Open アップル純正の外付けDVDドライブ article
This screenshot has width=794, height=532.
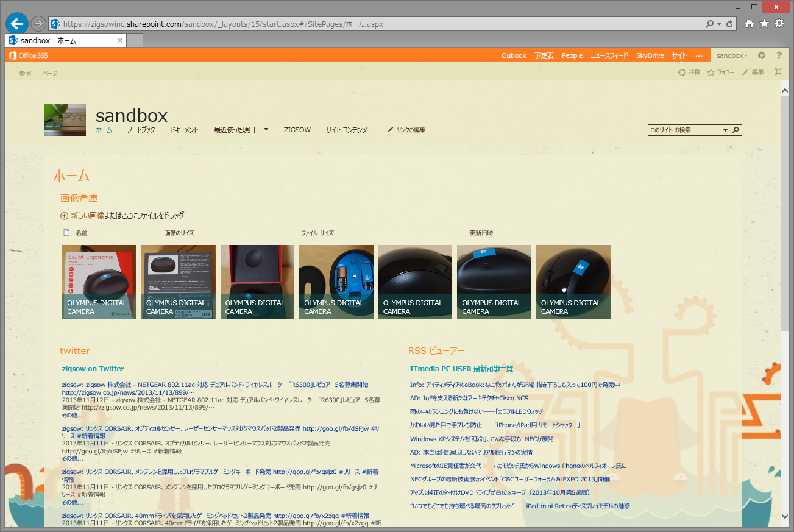pyautogui.click(x=500, y=492)
